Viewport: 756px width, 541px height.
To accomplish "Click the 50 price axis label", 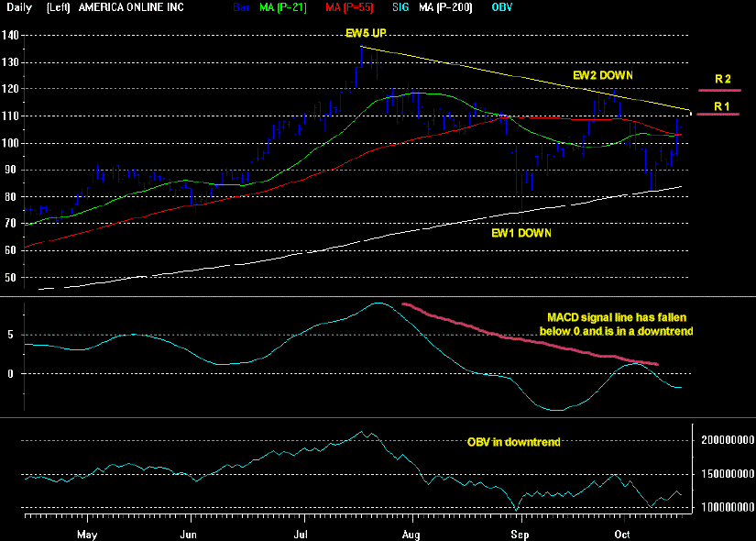I will point(10,278).
